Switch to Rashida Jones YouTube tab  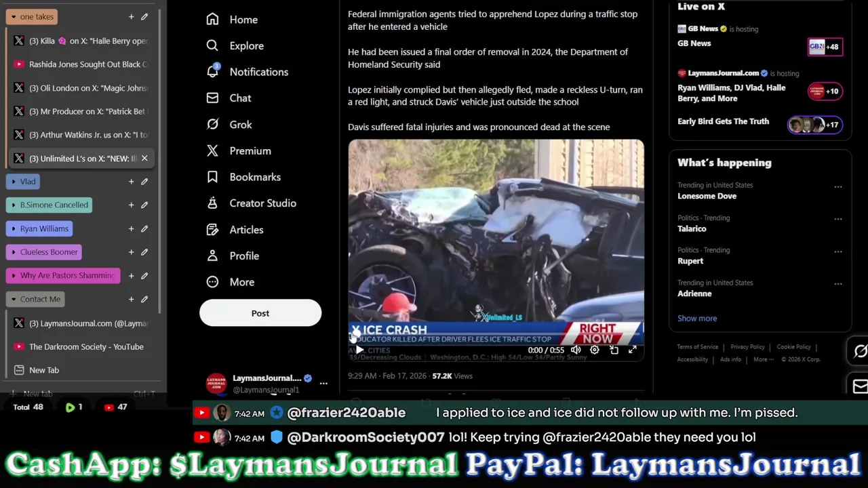click(81, 64)
